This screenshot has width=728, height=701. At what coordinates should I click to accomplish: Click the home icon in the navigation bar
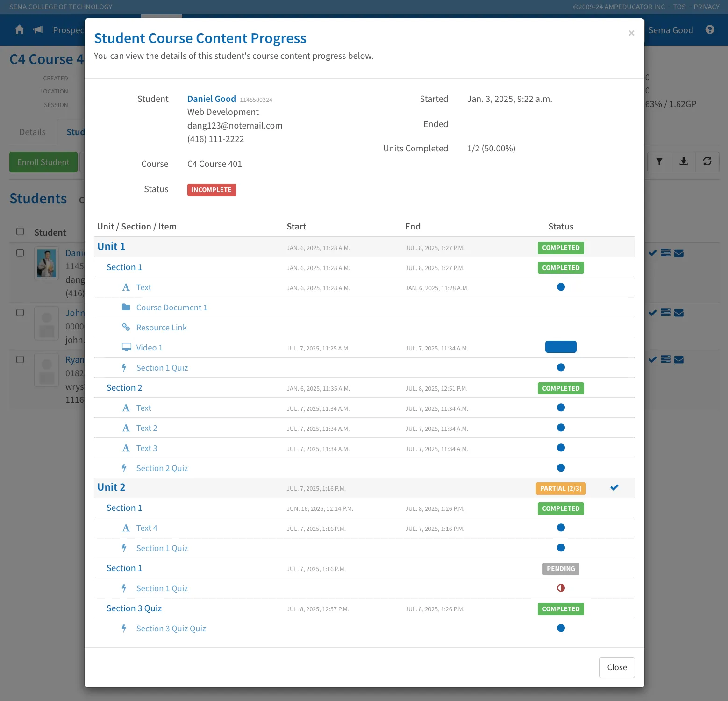pyautogui.click(x=19, y=30)
